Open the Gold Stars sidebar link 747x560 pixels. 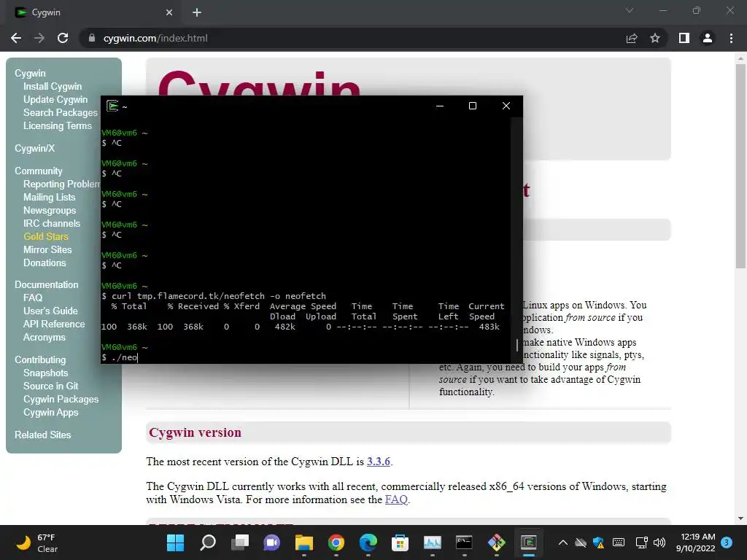(46, 236)
